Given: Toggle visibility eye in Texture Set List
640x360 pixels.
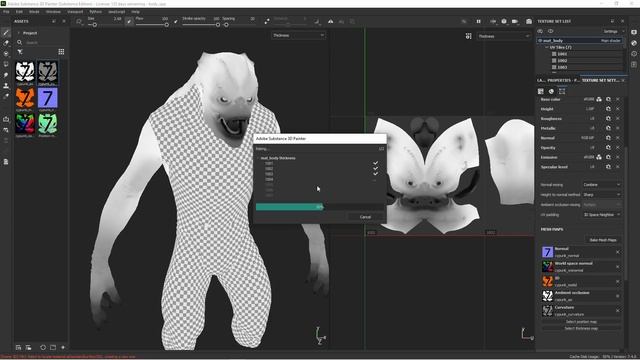Looking at the screenshot, I should [551, 31].
